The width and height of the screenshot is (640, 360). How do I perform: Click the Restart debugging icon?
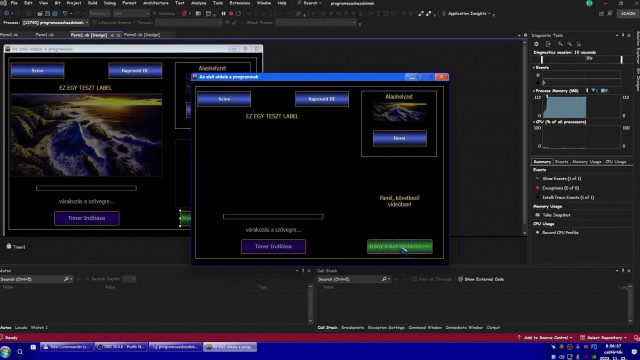239,13
